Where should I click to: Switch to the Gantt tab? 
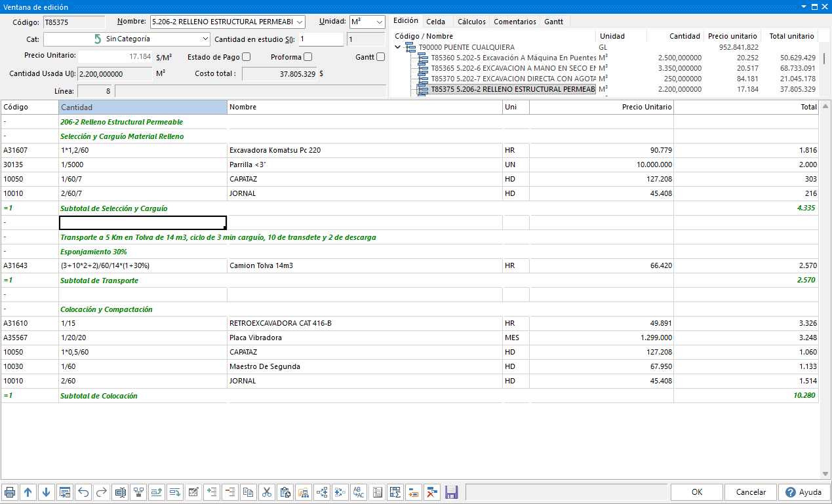coord(553,22)
